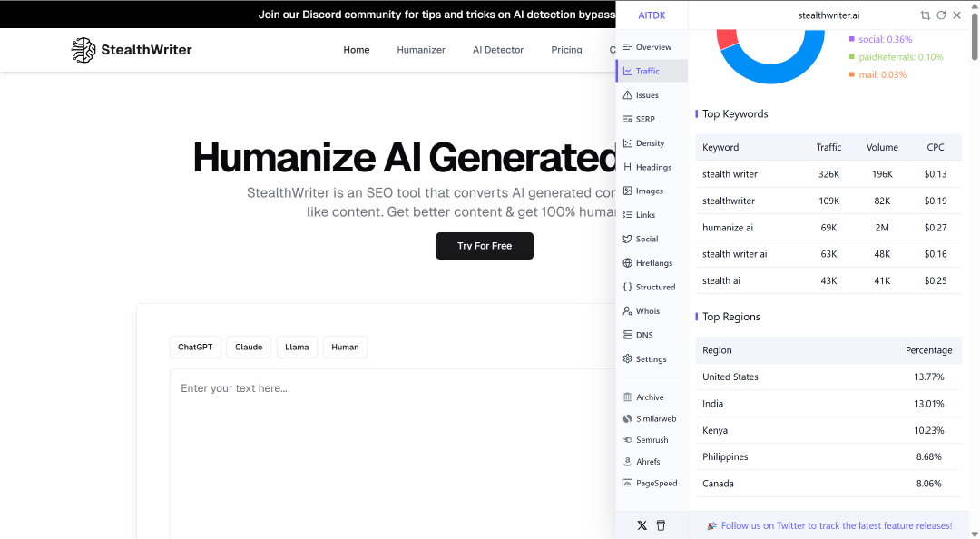Click Follow us on Twitter link
This screenshot has width=980, height=539.
(837, 526)
